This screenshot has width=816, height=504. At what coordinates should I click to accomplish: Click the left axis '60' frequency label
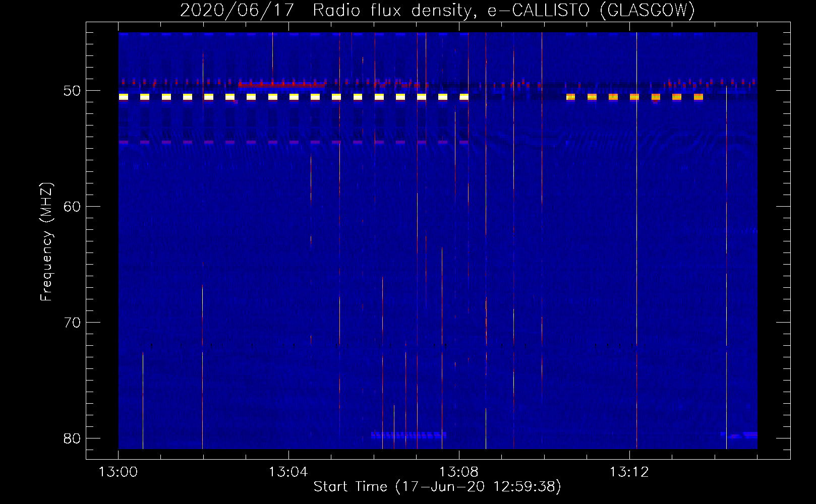[72, 207]
